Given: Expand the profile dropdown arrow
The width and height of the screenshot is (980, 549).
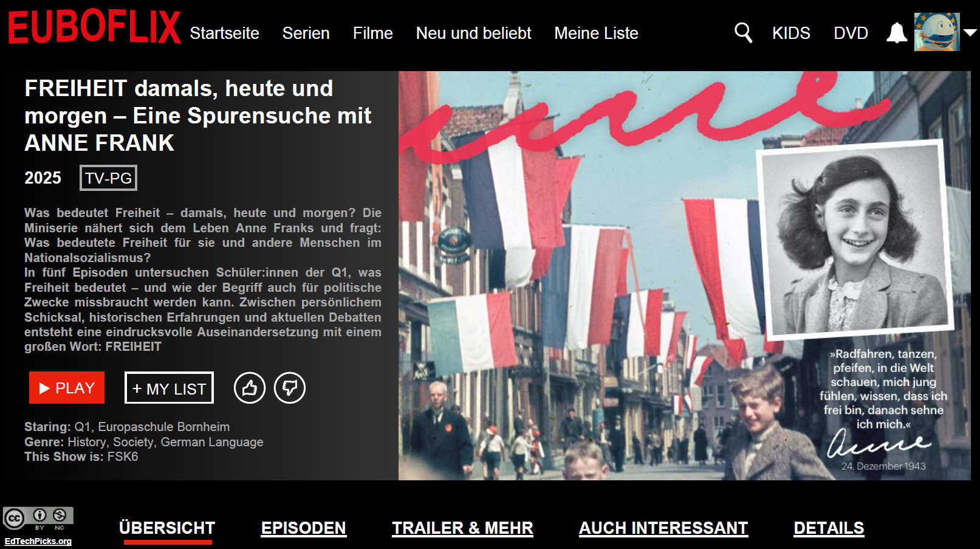Looking at the screenshot, I should [x=970, y=33].
